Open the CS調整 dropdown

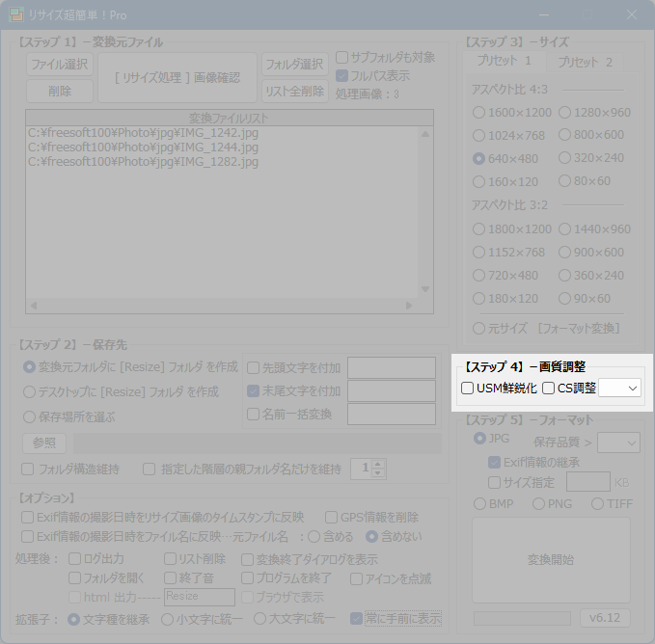(620, 389)
